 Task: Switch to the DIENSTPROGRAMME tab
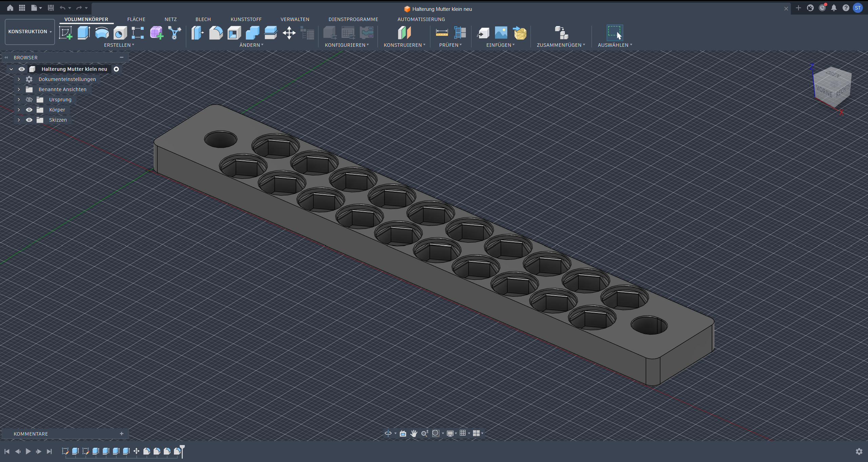pos(353,19)
